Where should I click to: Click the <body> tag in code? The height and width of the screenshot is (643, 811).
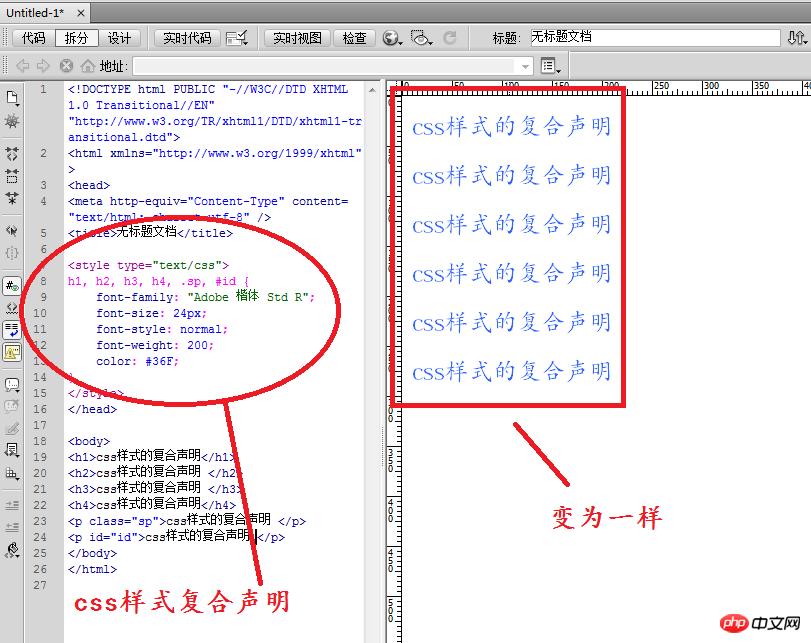tap(88, 441)
